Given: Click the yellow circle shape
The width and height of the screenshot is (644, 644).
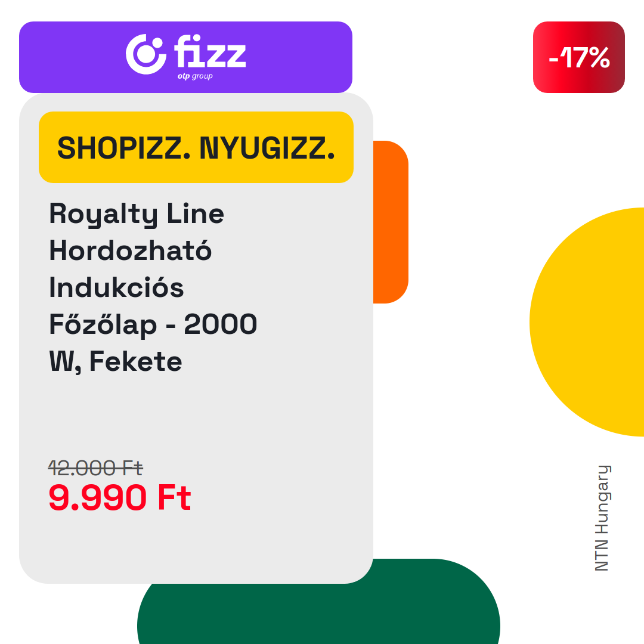Looking at the screenshot, I should (x=587, y=322).
